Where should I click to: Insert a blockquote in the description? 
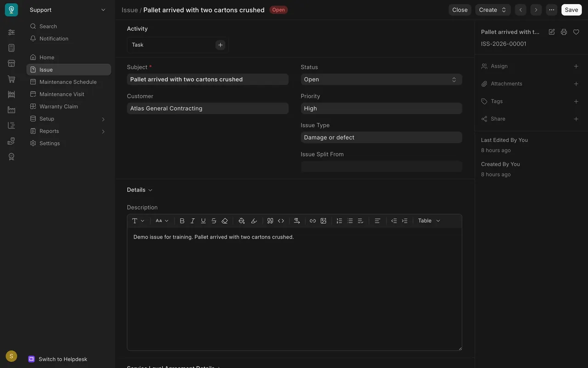[x=270, y=221]
